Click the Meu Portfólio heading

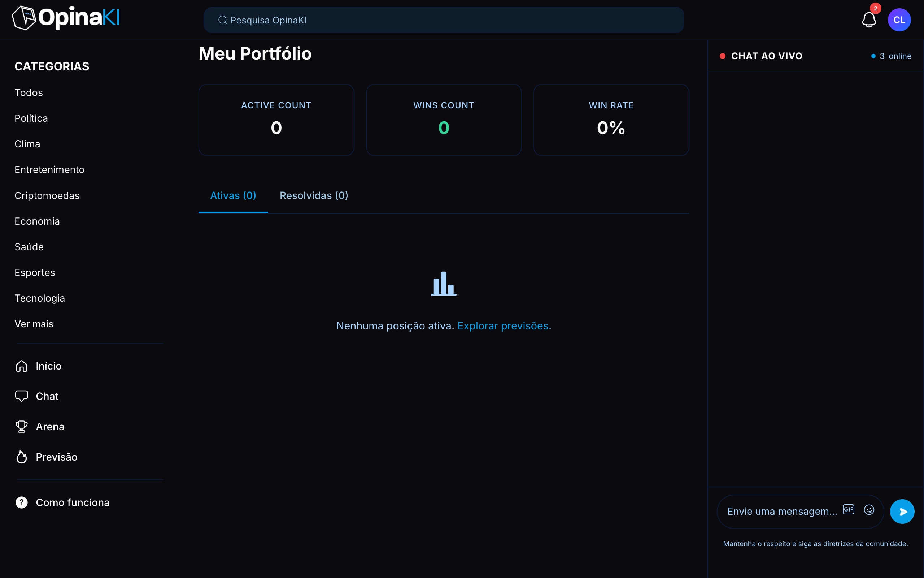(x=255, y=53)
